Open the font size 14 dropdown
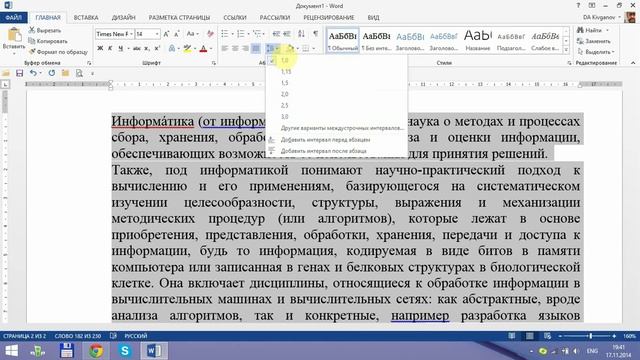Screen dimensions: 640x360 tap(157, 34)
